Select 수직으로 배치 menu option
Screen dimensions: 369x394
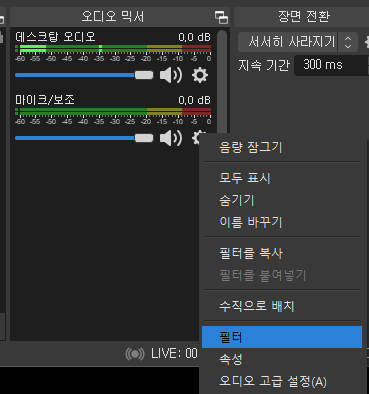click(x=282, y=306)
